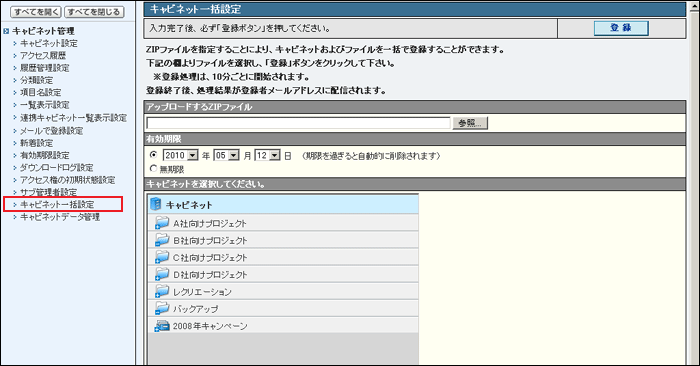Image resolution: width=700 pixels, height=366 pixels.
Task: Click icon beside 2008年キャンペーン
Action: [x=162, y=326]
